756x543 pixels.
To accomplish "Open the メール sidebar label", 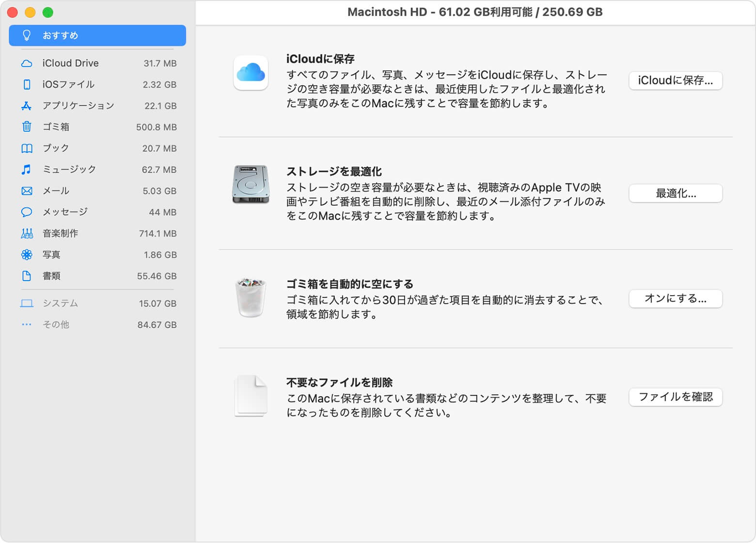I will pos(56,191).
